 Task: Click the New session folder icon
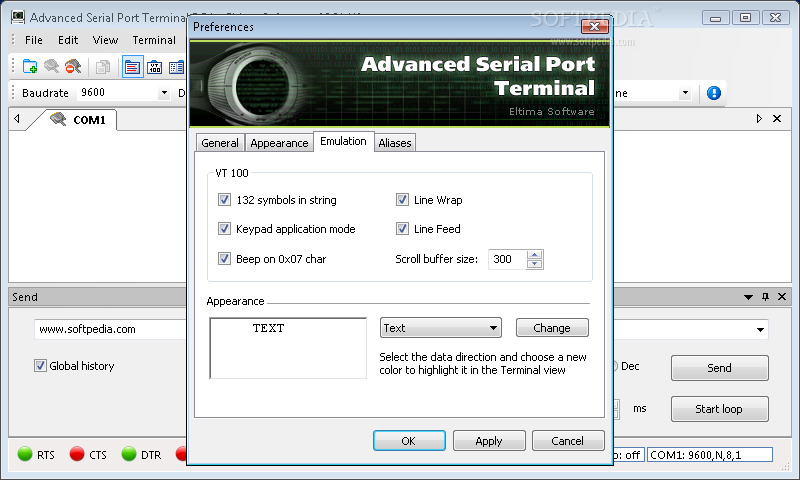point(30,66)
